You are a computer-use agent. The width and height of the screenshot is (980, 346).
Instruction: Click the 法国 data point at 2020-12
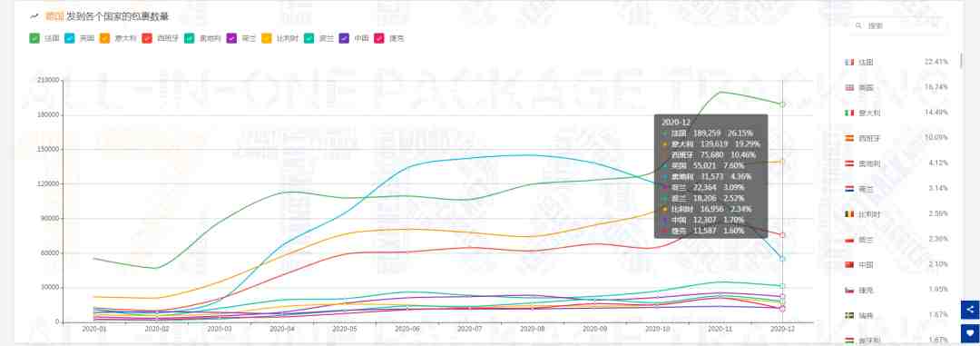coord(782,104)
